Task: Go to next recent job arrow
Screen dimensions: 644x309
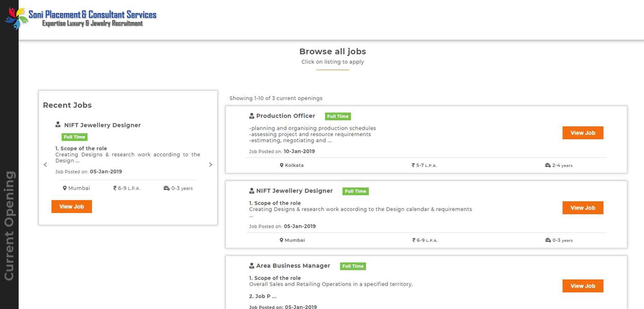Action: 211,164
